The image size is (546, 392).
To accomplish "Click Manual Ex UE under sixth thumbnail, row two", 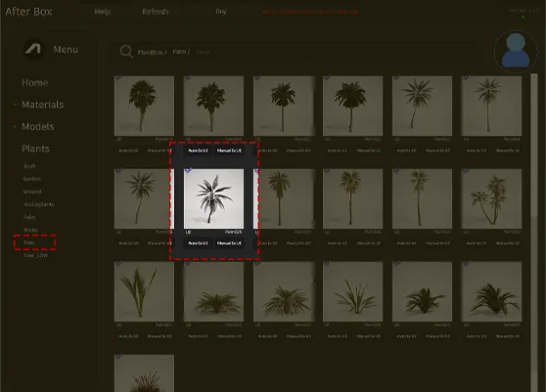I will click(508, 243).
